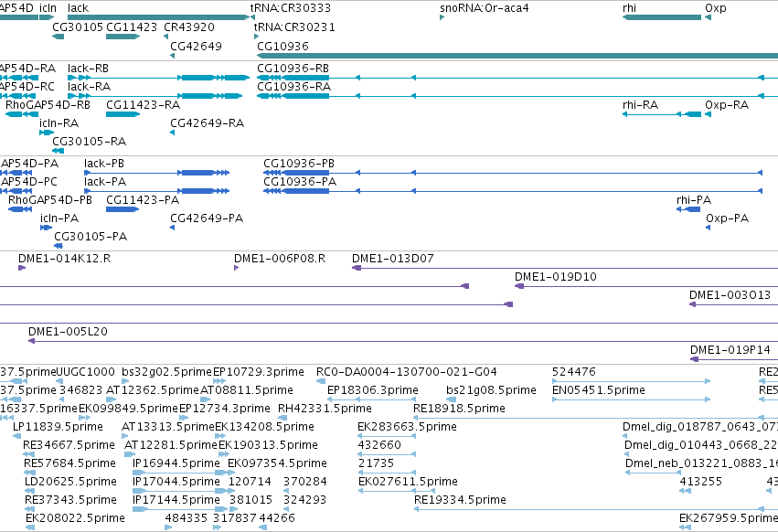Select the snoRNA:Or-aca4 feature
The height and width of the screenshot is (532, 778).
pyautogui.click(x=442, y=17)
